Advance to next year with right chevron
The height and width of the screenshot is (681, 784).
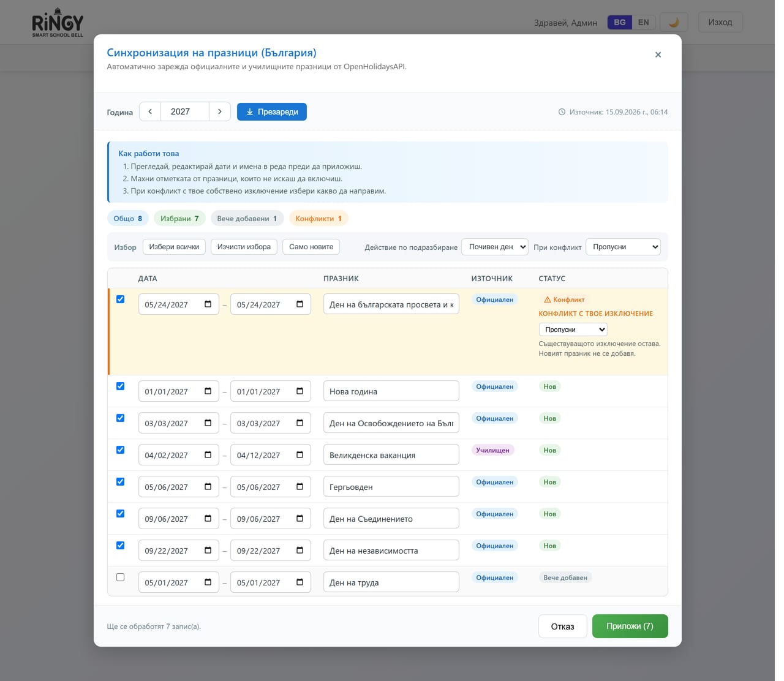[220, 111]
